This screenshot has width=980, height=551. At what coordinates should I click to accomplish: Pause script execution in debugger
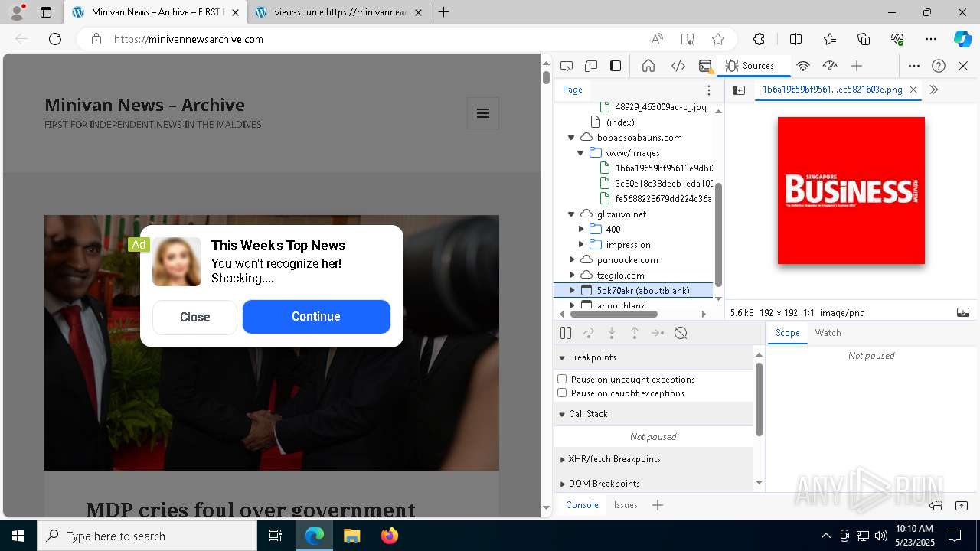(x=566, y=333)
